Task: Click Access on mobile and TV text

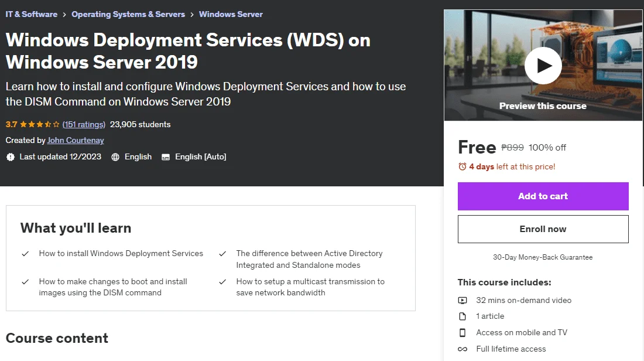Action: pos(522,332)
